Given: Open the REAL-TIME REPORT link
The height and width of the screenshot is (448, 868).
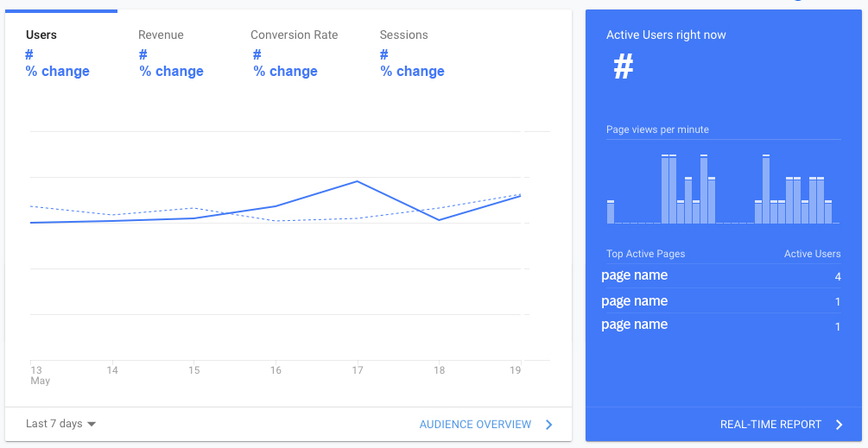Looking at the screenshot, I should coord(770,425).
